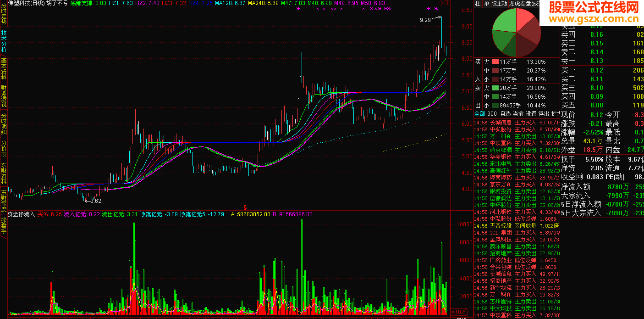Screen dimensions: 644x319
Task: Open 设置 in the alert list
Action: [531, 114]
